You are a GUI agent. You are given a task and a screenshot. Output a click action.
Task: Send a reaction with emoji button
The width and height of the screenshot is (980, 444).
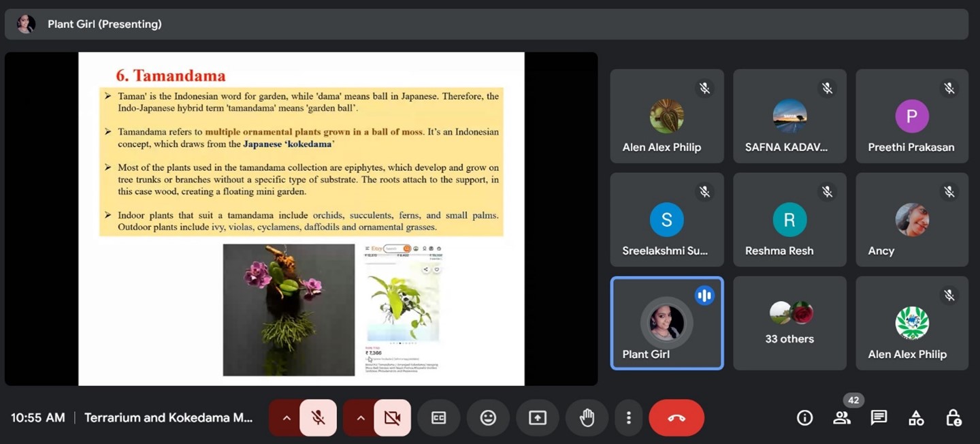[x=488, y=417]
